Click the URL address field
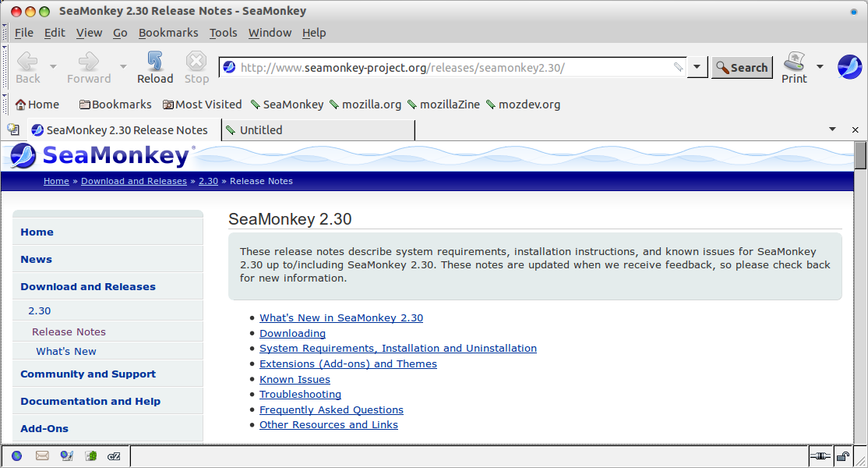This screenshot has width=868, height=468. pyautogui.click(x=454, y=68)
